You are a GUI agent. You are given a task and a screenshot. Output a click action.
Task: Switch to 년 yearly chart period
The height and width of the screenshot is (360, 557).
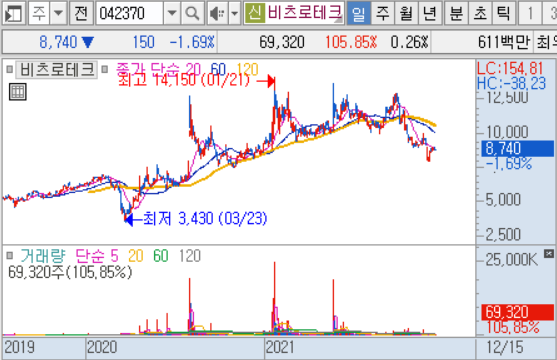429,14
